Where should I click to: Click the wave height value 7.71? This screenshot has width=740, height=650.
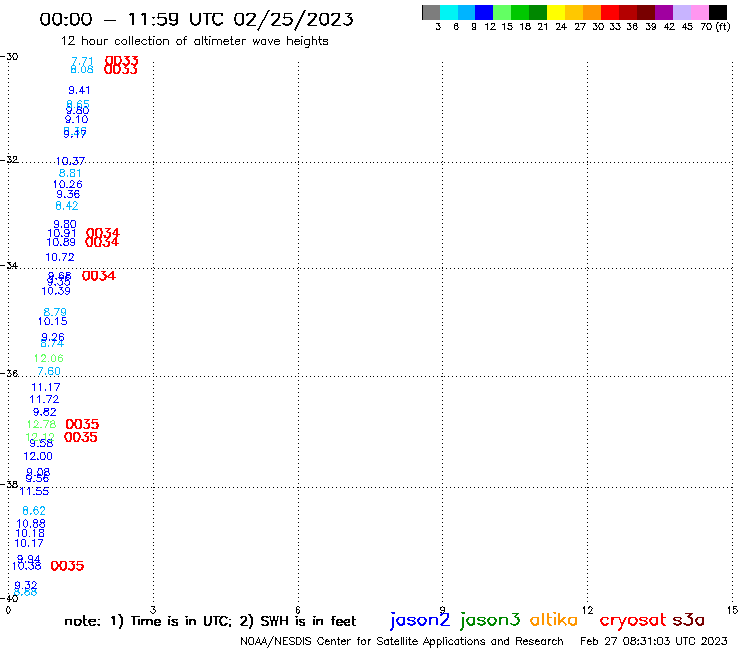pos(82,61)
